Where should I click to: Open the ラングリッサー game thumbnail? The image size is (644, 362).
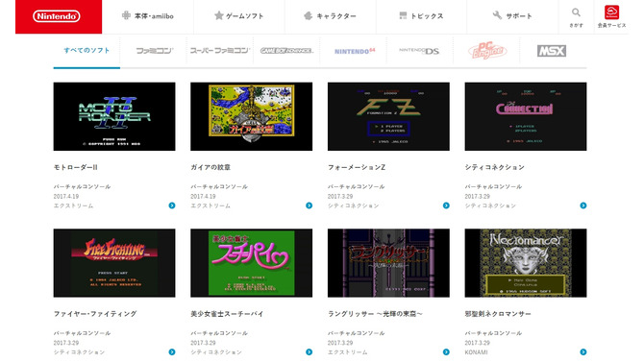(388, 263)
